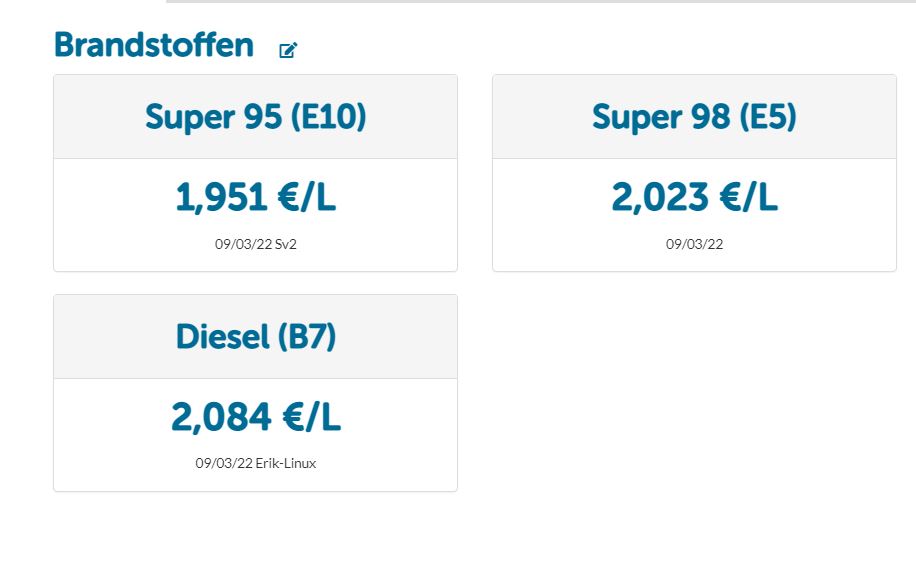The width and height of the screenshot is (916, 586).
Task: Click the 2,023 €/L price
Action: tap(694, 197)
